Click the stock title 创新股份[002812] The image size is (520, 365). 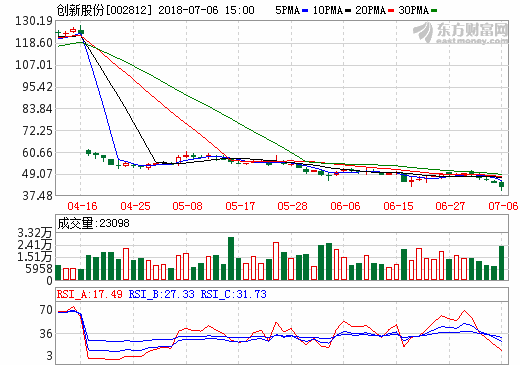coord(104,10)
